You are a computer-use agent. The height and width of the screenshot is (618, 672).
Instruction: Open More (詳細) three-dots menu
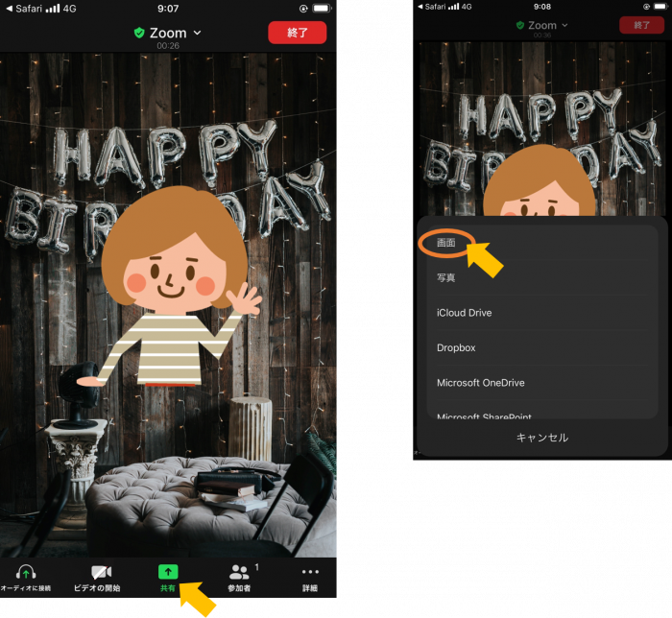(x=310, y=572)
